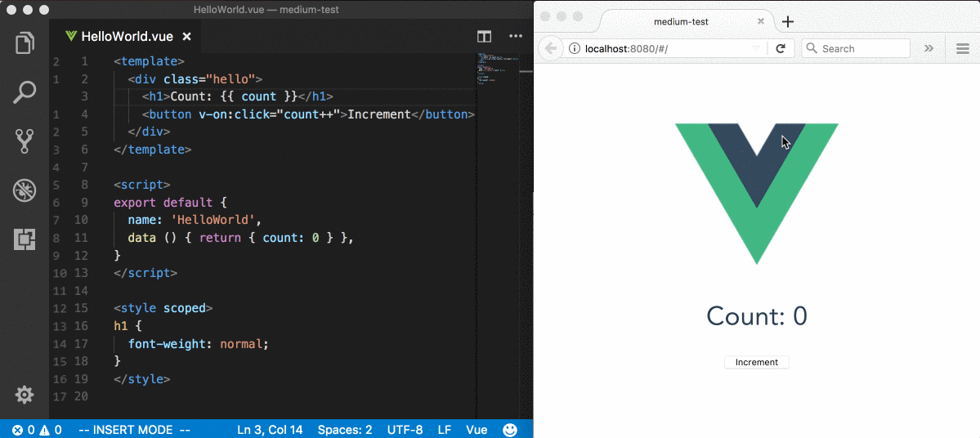Click the site info icon in address bar
This screenshot has height=438, width=980.
[x=575, y=49]
